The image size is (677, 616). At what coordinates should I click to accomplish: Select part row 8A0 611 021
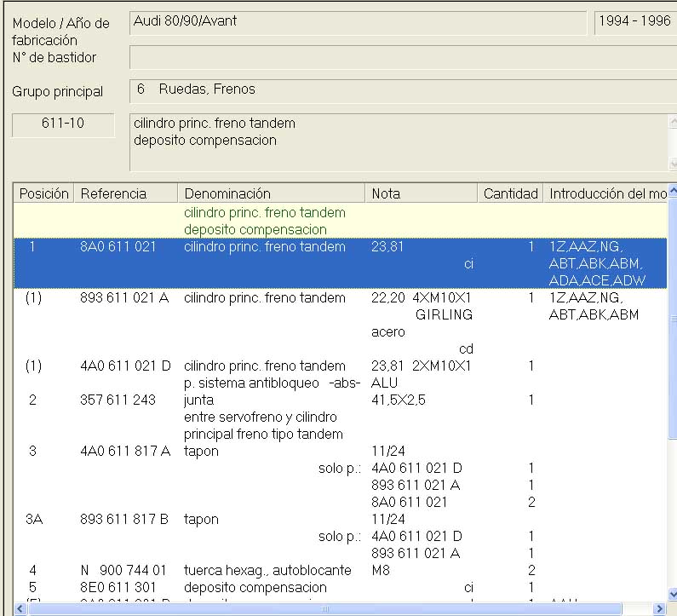tap(341, 263)
